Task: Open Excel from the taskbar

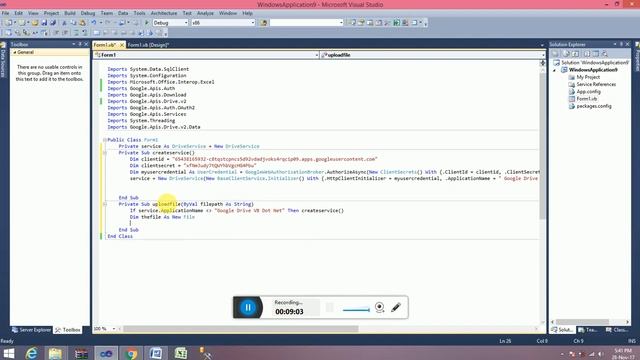Action: 181,353
